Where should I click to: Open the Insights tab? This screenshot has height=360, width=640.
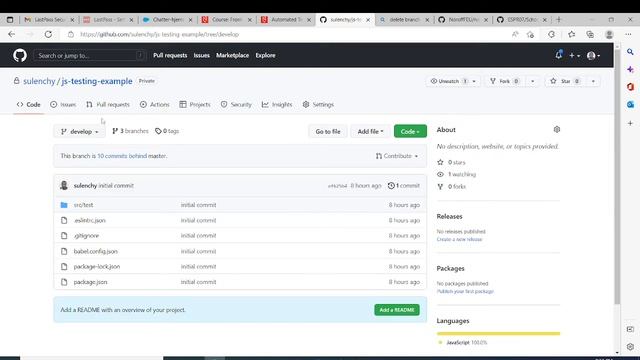click(277, 104)
